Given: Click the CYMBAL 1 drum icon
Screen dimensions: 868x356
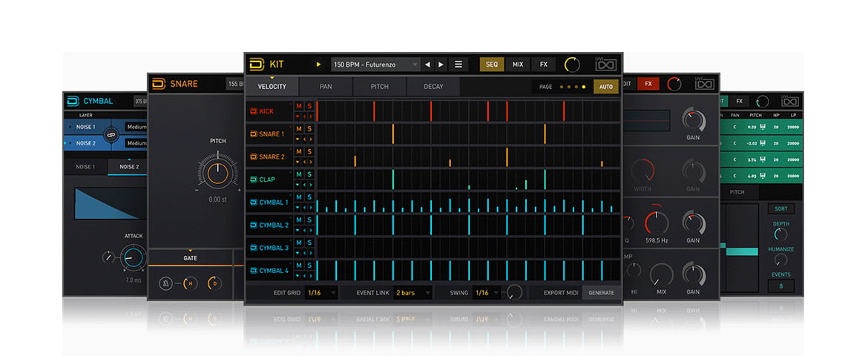Looking at the screenshot, I should [254, 202].
